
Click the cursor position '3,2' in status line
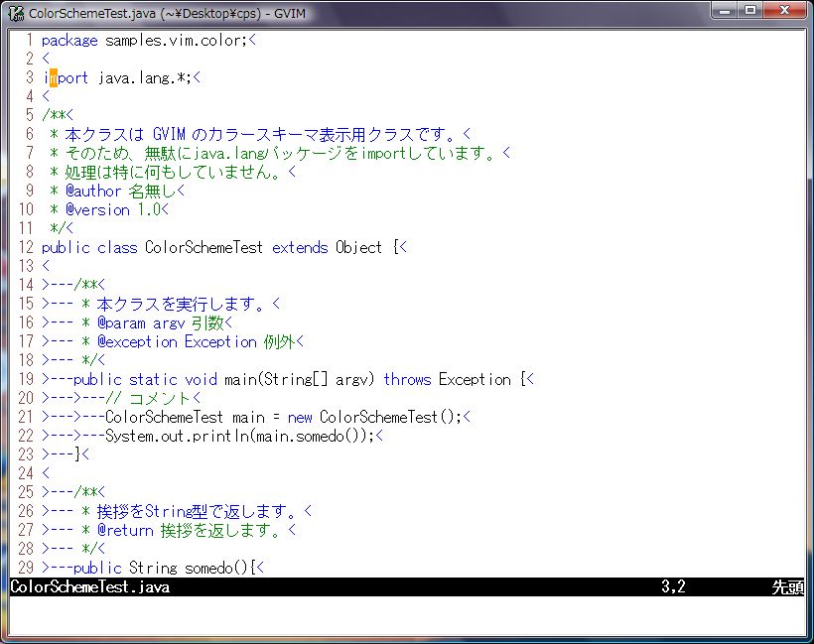coord(673,586)
